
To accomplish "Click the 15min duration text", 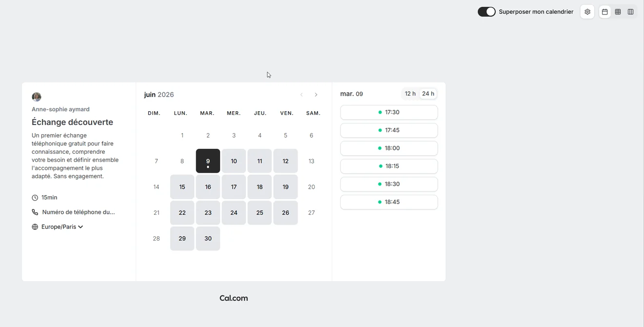I will (x=49, y=198).
